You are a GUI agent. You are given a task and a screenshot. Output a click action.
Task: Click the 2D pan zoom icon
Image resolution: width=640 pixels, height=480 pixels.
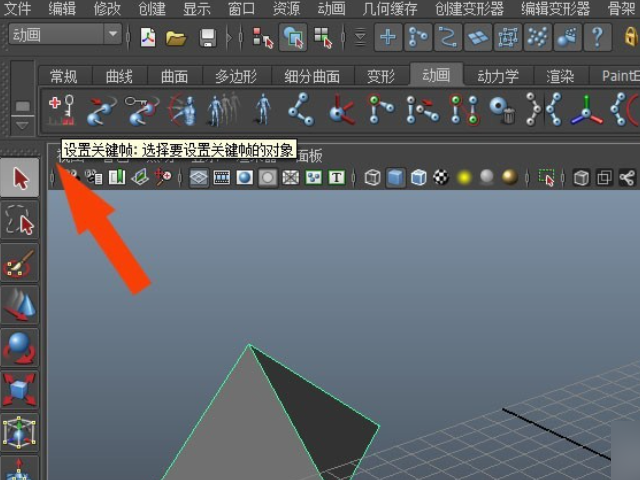coord(163,178)
